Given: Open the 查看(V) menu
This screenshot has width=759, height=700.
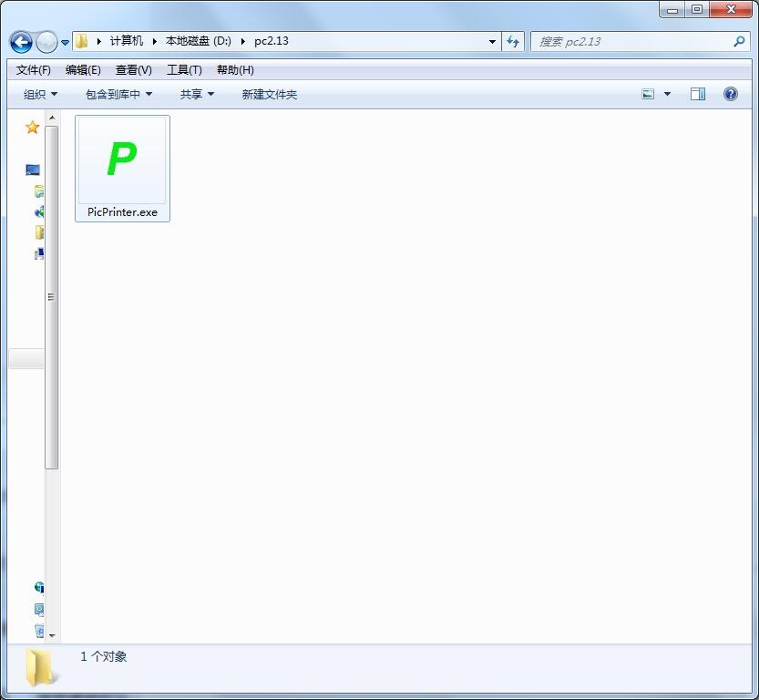Looking at the screenshot, I should pos(133,70).
